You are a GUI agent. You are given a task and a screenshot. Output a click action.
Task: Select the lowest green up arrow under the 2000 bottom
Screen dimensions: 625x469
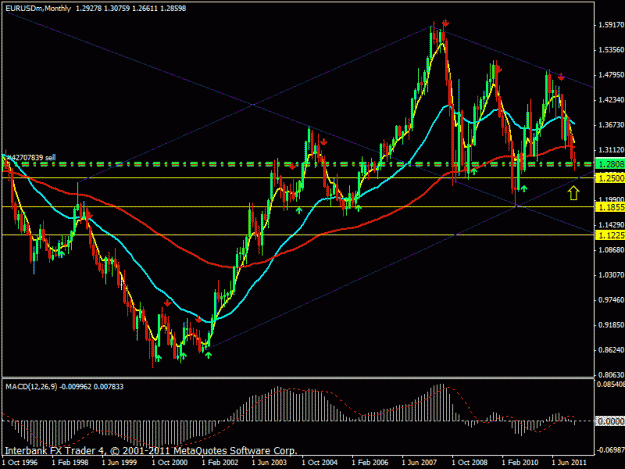[158, 357]
